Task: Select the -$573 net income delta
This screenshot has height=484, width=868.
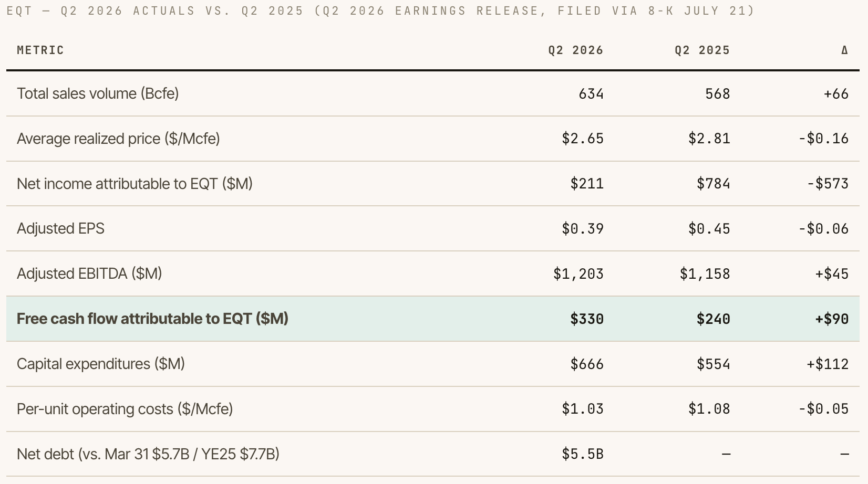Action: coord(828,184)
